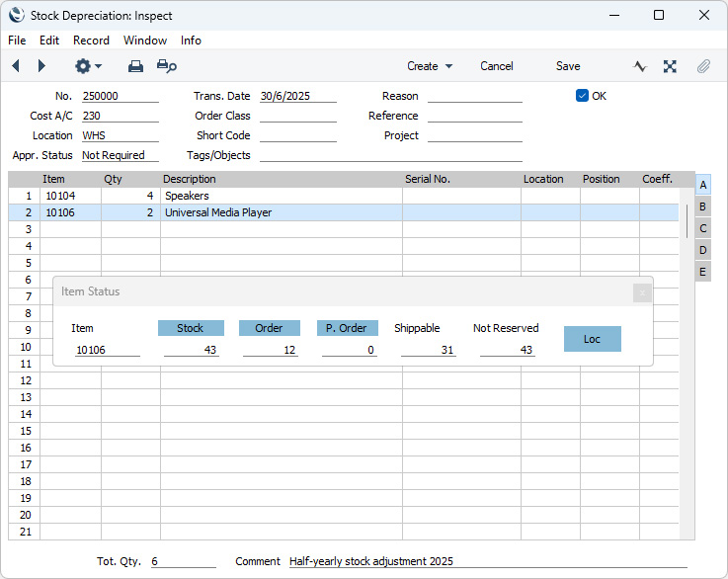Click the No. field 250000
This screenshot has height=579, width=728.
121,96
